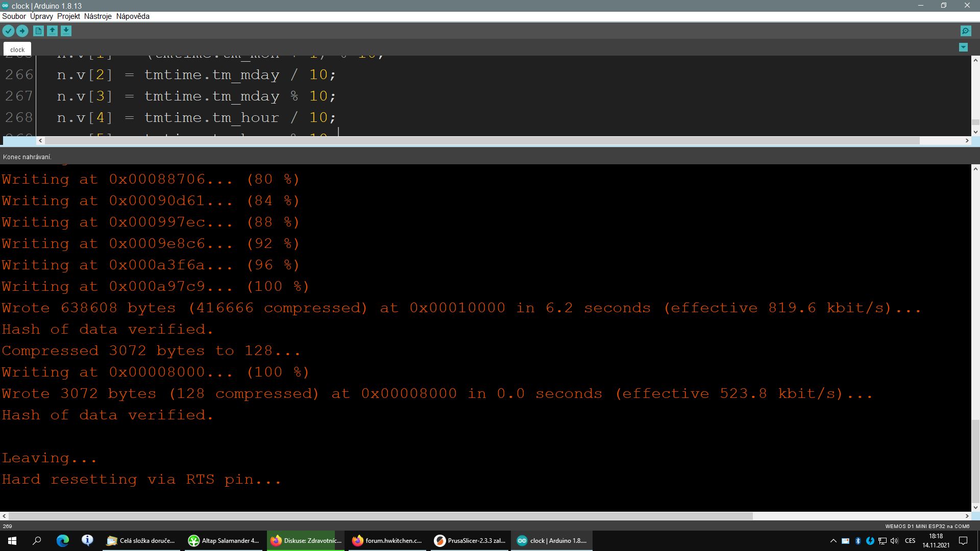Open the tab options dropdown arrow
Screen dimensions: 980x551
pyautogui.click(x=963, y=47)
